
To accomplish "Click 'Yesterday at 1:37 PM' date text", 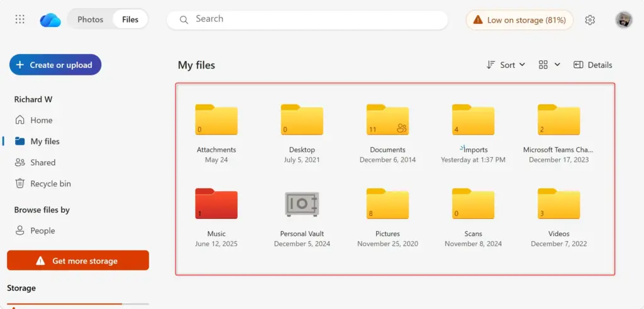I will pyautogui.click(x=473, y=160).
